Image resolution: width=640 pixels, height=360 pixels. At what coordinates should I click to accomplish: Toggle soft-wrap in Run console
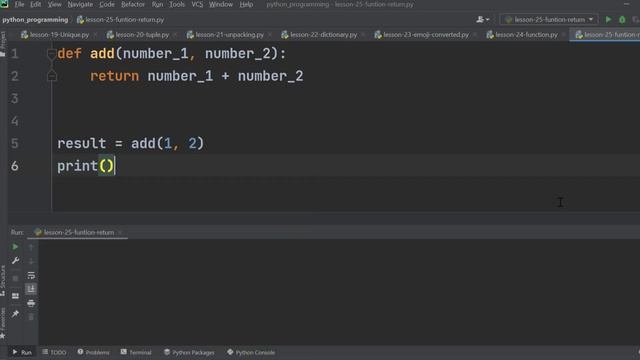[x=31, y=276]
